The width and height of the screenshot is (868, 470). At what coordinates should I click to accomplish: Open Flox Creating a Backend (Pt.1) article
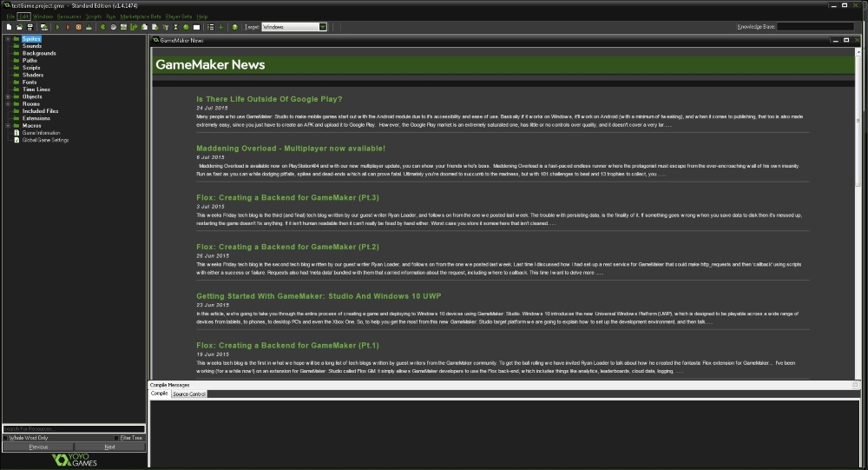tap(287, 346)
